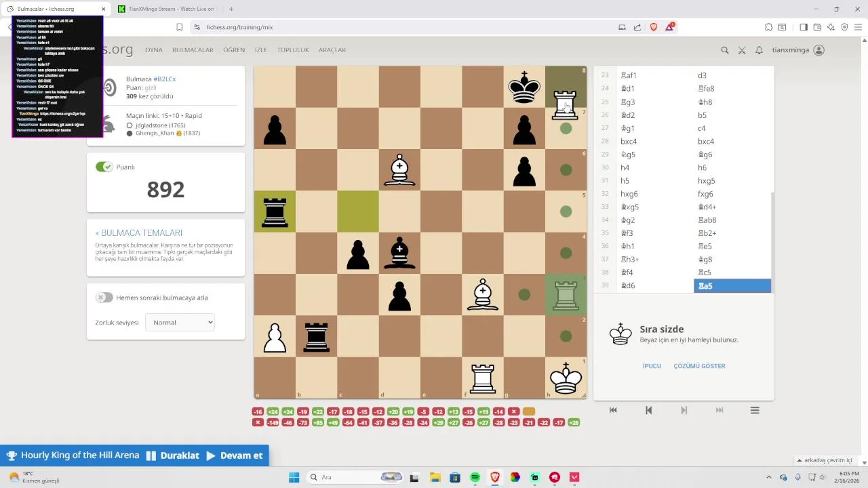Click the Duraklat pause button
Viewport: 868px width, 488px height.
[173, 455]
